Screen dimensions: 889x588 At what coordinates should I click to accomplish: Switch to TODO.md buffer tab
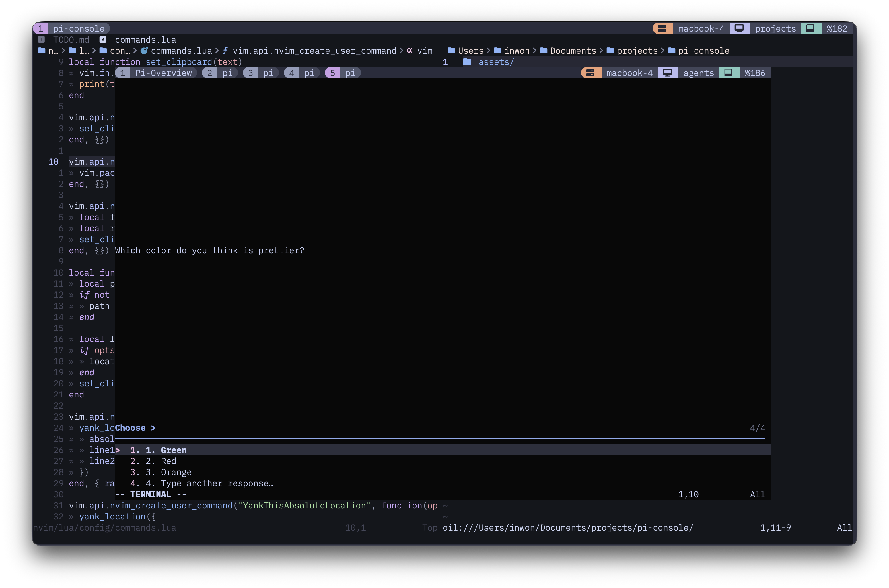71,40
